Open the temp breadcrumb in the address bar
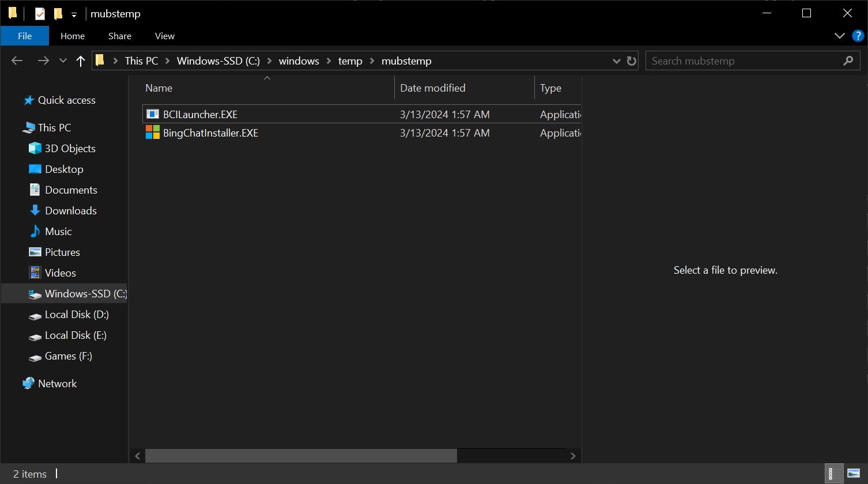Viewport: 868px width, 484px height. click(x=350, y=60)
